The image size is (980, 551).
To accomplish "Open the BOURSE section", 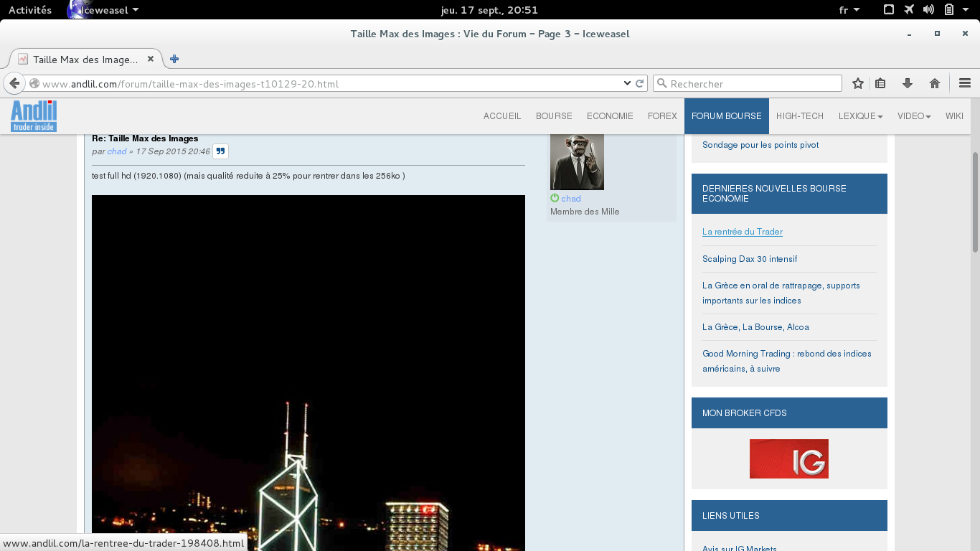I will pyautogui.click(x=554, y=116).
